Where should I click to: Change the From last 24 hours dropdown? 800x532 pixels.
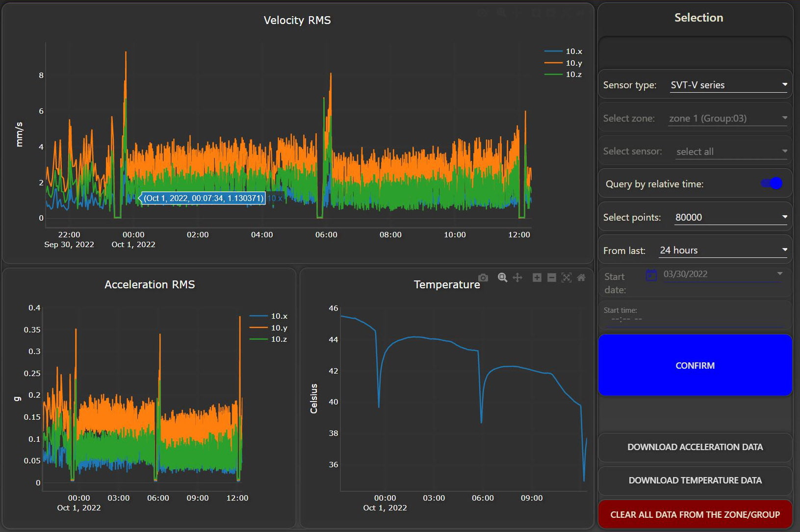pyautogui.click(x=723, y=250)
